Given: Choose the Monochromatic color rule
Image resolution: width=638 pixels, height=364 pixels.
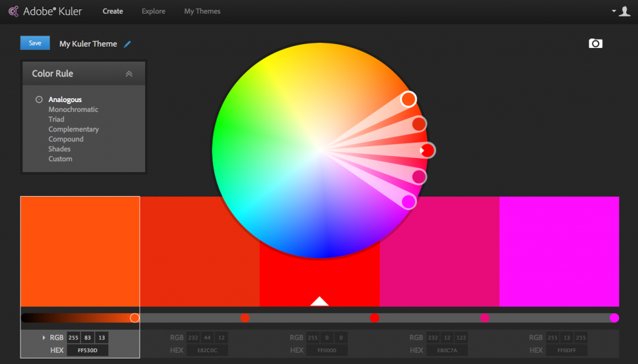Looking at the screenshot, I should point(73,110).
